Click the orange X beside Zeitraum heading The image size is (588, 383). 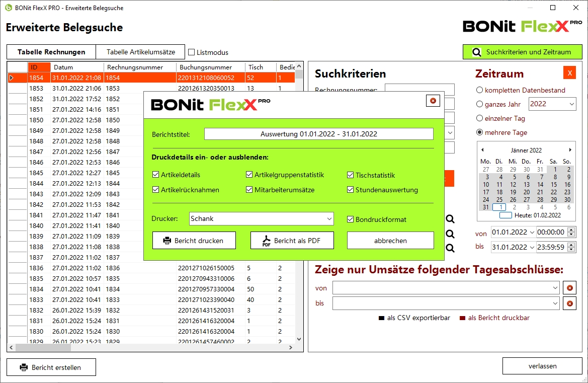pyautogui.click(x=569, y=73)
